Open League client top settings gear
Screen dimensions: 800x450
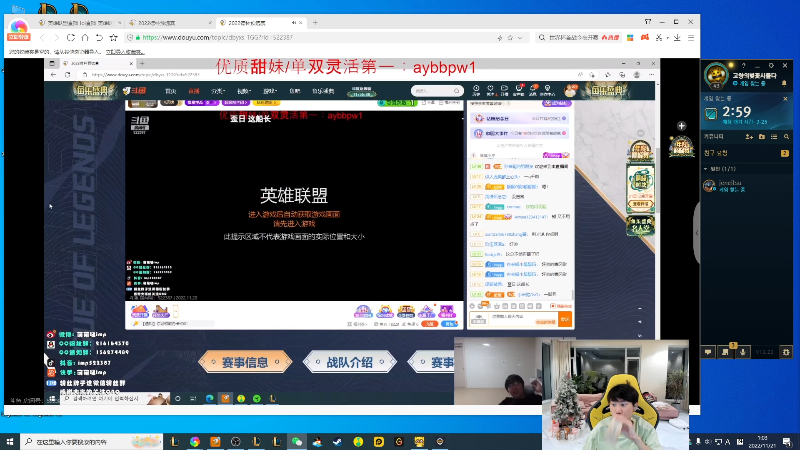coord(771,66)
